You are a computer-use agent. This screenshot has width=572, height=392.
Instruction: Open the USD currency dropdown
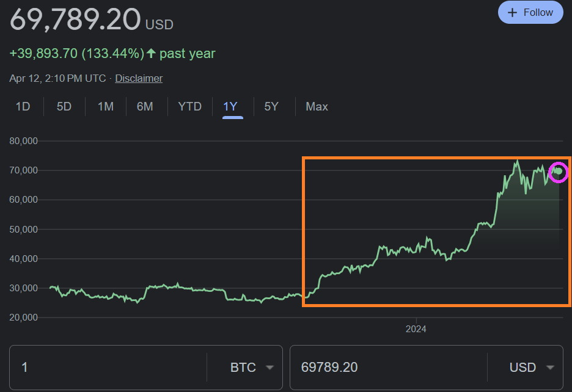[524, 367]
